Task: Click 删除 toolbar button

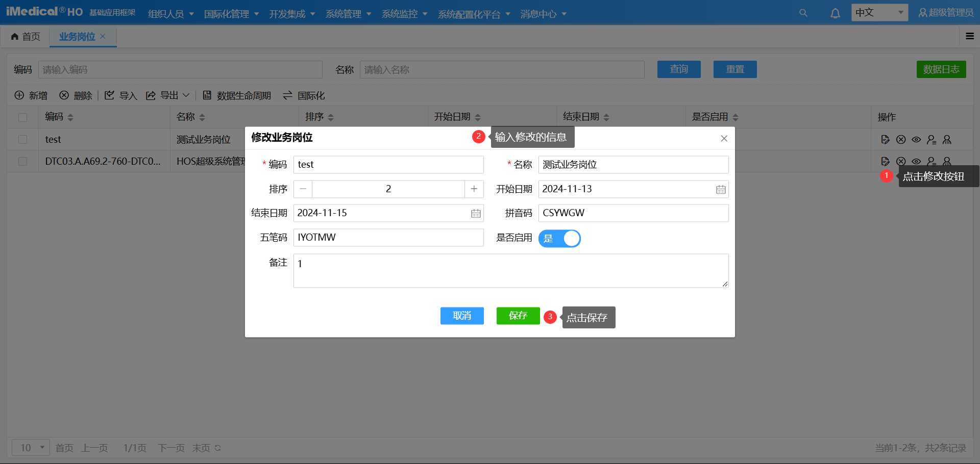Action: pyautogui.click(x=76, y=95)
